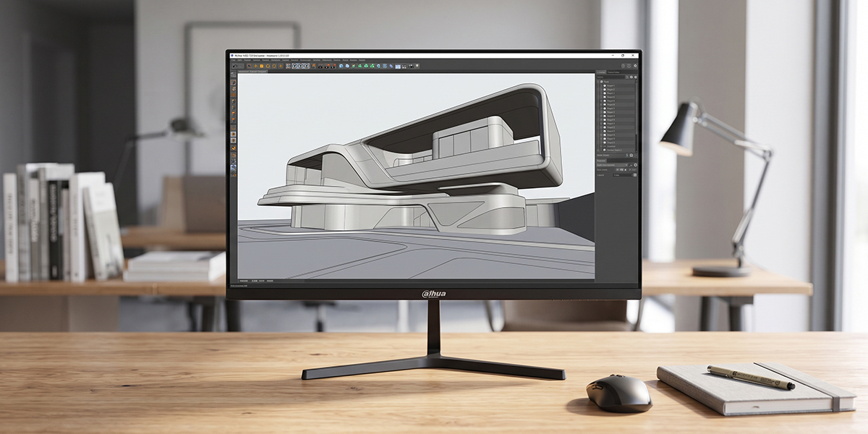Click the magnifier icon by object search
This screenshot has height=434, width=868.
coord(627,77)
